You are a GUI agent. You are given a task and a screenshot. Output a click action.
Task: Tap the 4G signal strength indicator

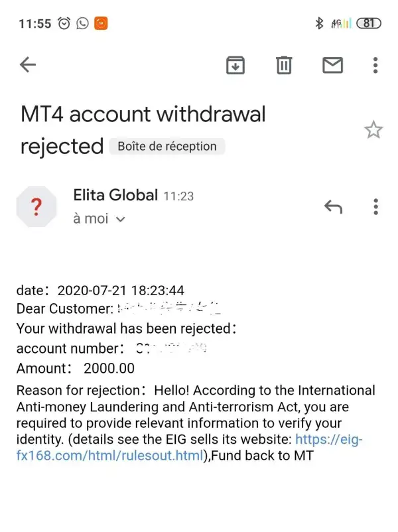341,23
